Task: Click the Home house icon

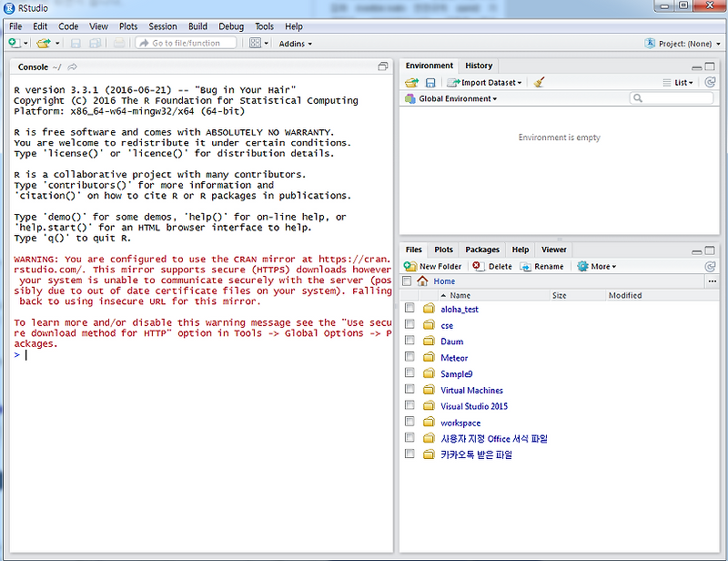Action: point(422,280)
